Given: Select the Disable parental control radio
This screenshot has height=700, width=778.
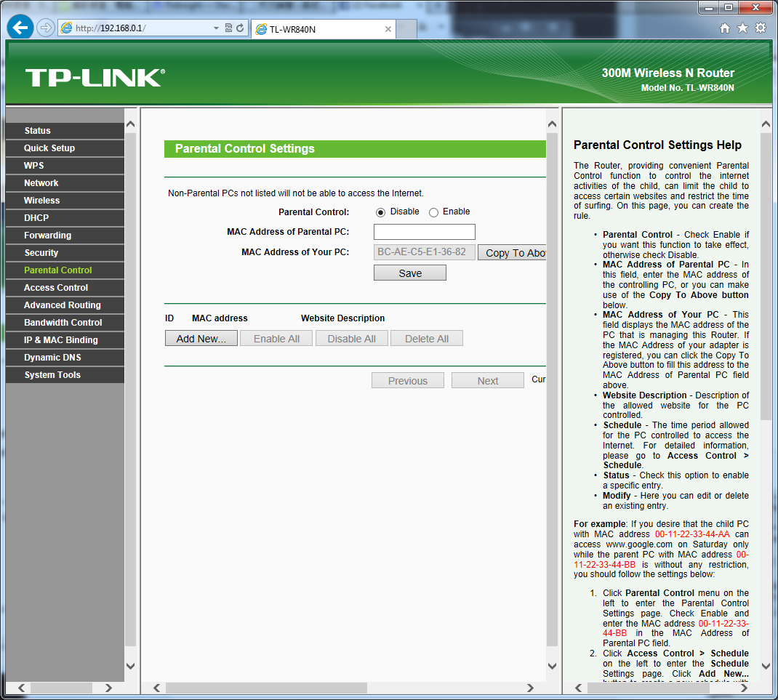Looking at the screenshot, I should tap(380, 212).
